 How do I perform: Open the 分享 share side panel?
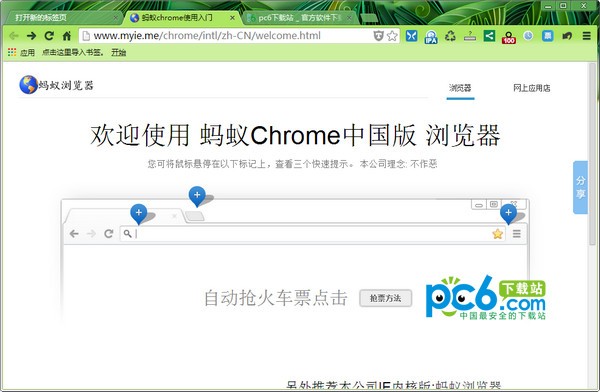580,187
